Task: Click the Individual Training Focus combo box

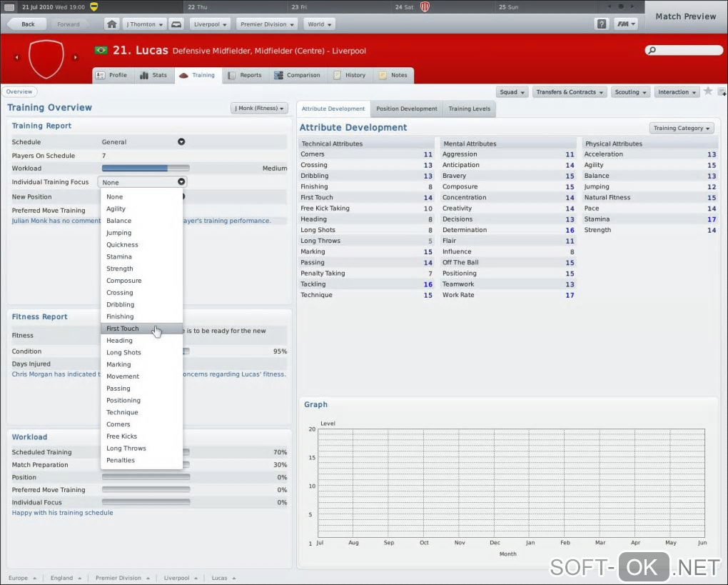Action: pyautogui.click(x=142, y=182)
